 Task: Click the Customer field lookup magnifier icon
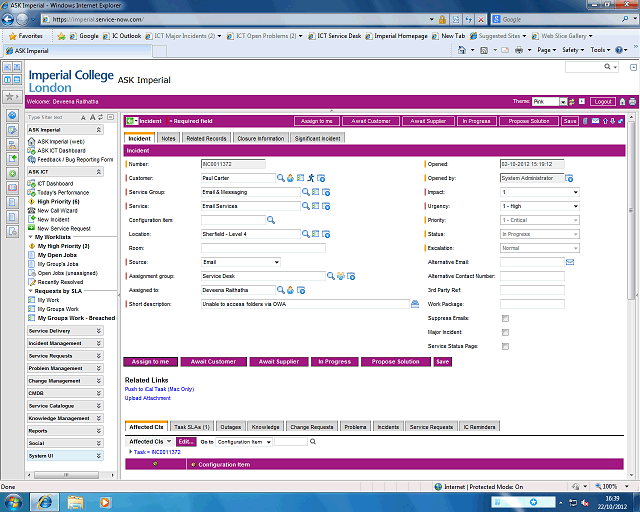click(281, 177)
